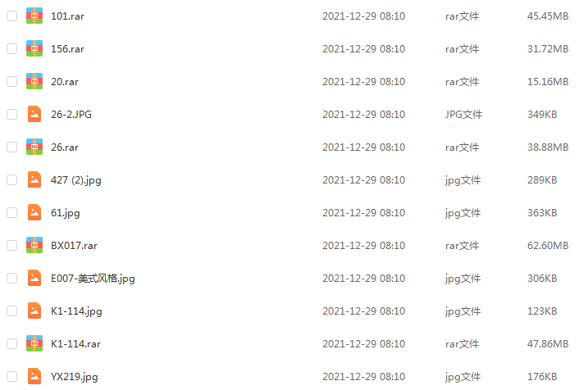
Task: Tick the checkbox for YX219.jpg
Action: pyautogui.click(x=12, y=377)
